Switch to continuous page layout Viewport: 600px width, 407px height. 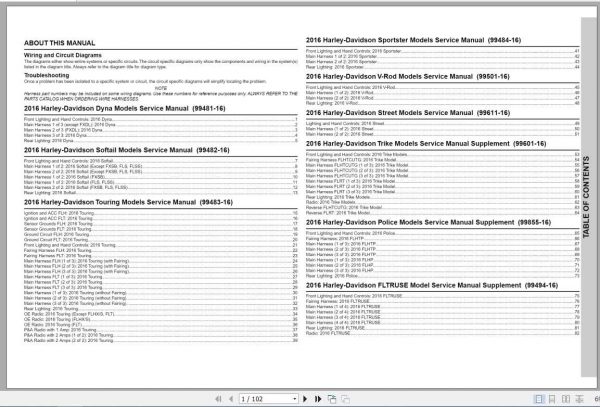(552, 399)
